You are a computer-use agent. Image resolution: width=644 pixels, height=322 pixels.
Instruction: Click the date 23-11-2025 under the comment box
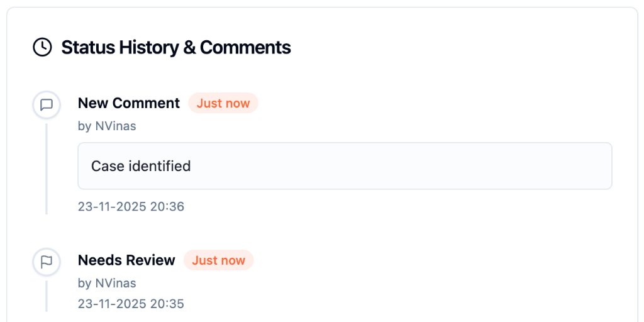111,206
